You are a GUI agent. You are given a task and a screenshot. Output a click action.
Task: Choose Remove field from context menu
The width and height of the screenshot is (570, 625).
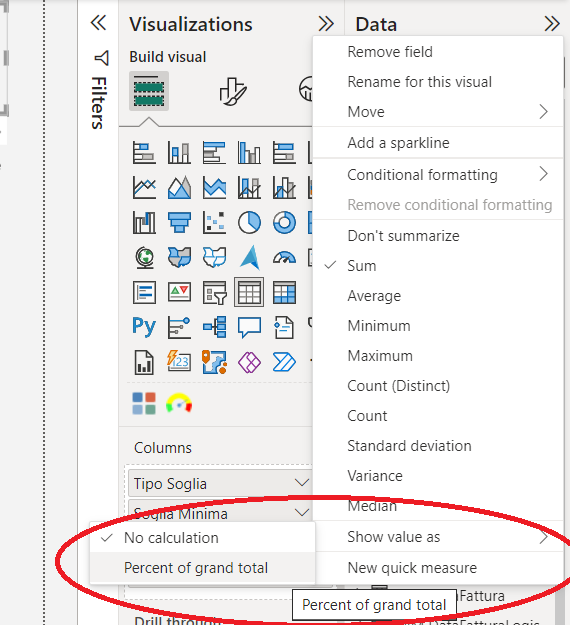tap(438, 52)
